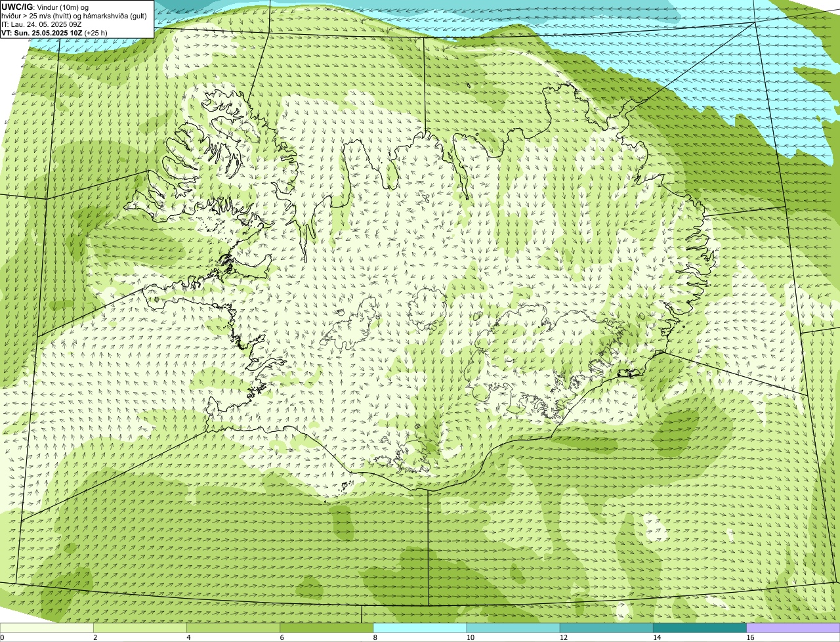Click the legend scale label "16"
This screenshot has width=840, height=642.
coord(750,637)
